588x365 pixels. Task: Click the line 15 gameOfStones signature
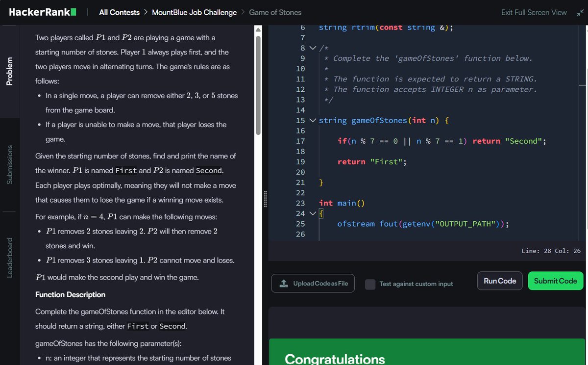384,121
